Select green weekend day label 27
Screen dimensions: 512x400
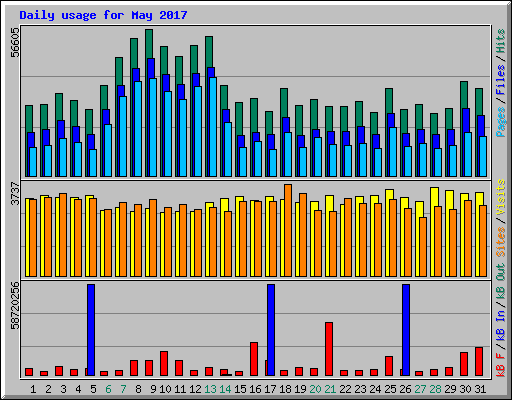click(420, 389)
